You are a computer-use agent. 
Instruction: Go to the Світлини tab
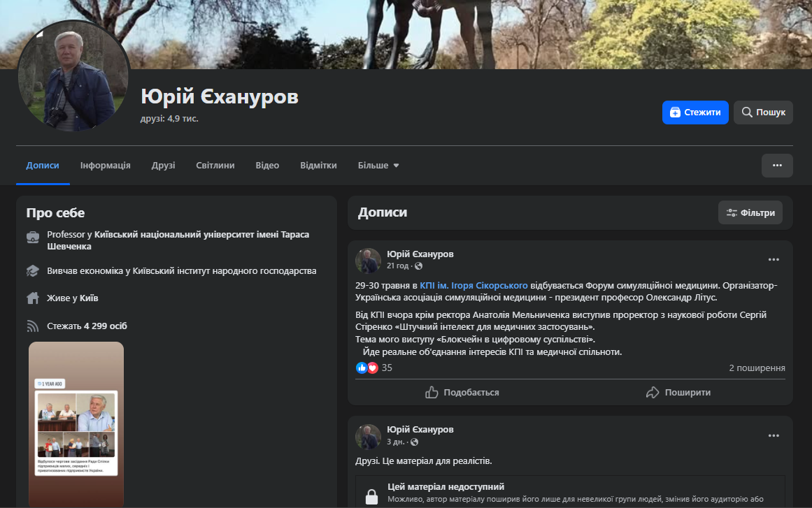[215, 166]
